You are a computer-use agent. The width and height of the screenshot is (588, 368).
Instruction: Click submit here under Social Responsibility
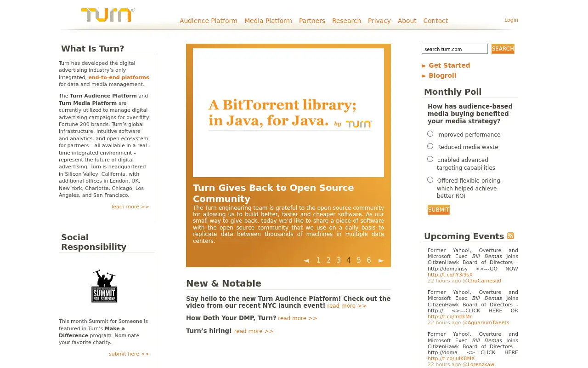coord(129,354)
